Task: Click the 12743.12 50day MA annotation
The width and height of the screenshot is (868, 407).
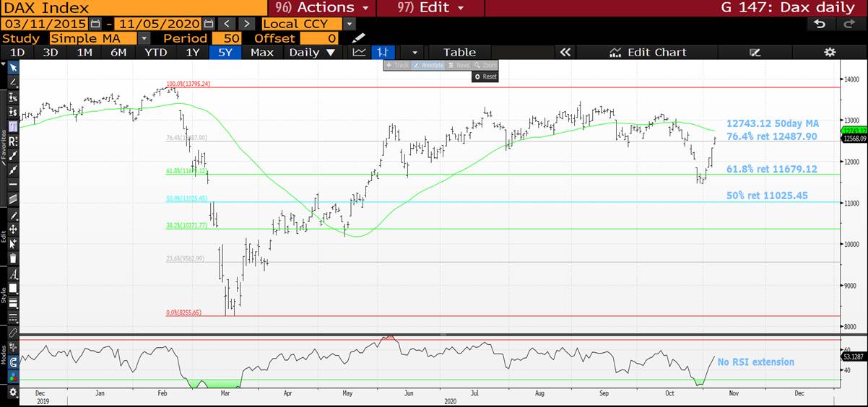Action: pos(773,123)
